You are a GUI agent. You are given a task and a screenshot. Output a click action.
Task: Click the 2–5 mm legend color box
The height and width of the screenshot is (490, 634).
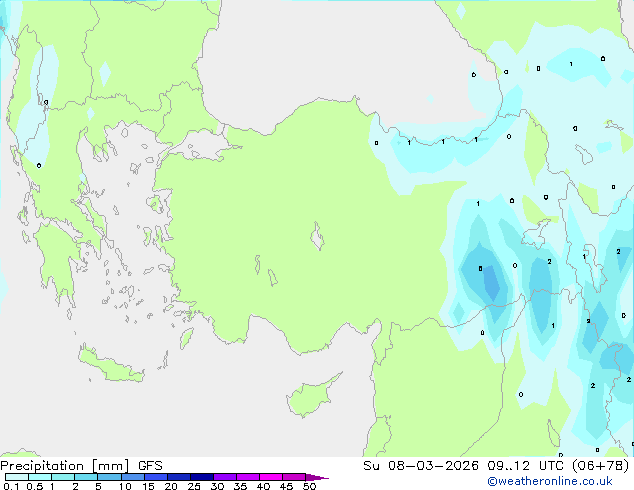[x=86, y=477]
